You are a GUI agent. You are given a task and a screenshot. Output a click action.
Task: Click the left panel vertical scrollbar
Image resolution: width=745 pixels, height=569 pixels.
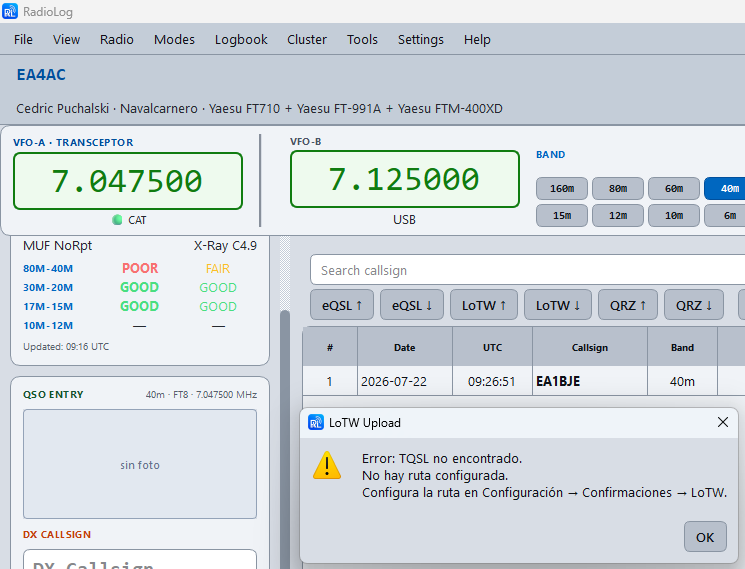(285, 437)
